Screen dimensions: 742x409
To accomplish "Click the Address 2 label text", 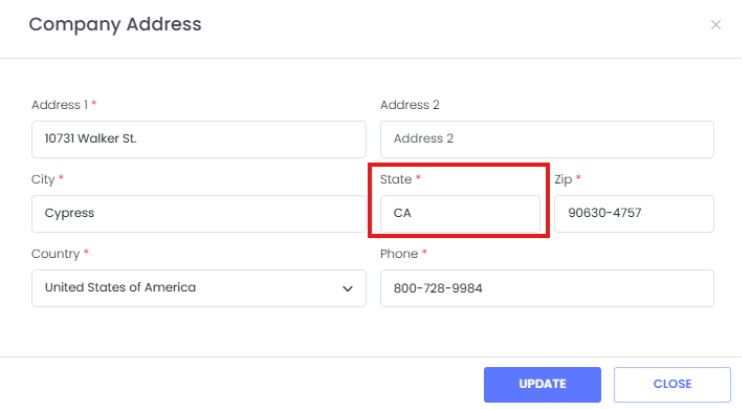I will 409,104.
